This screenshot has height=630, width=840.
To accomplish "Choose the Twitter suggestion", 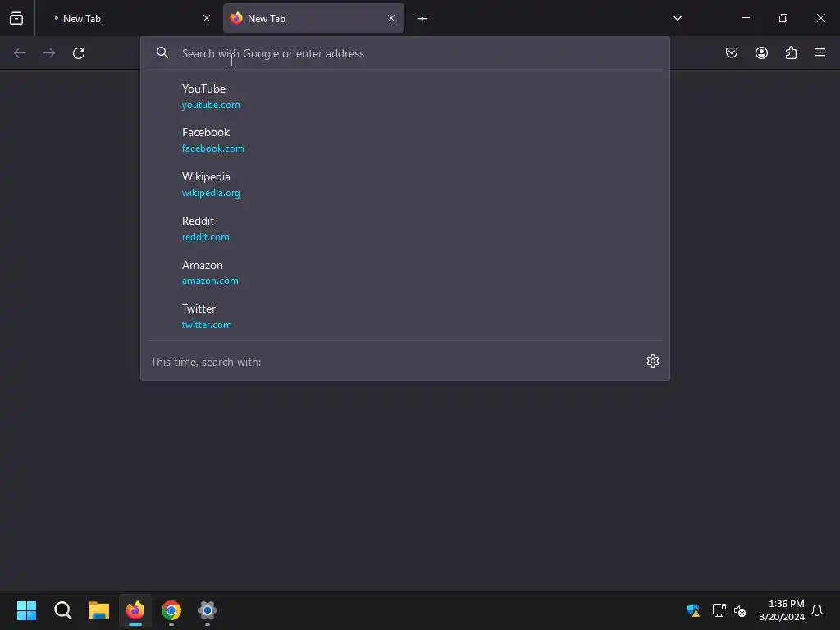I will (x=405, y=317).
